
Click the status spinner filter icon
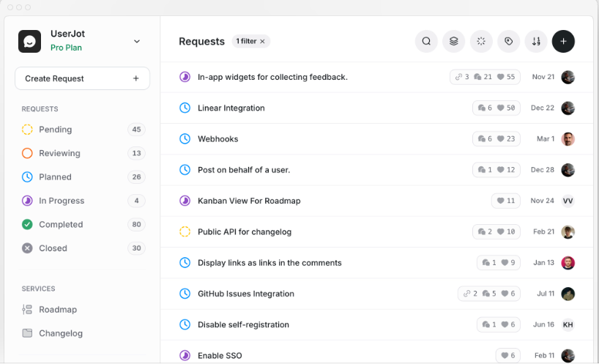[x=481, y=42]
